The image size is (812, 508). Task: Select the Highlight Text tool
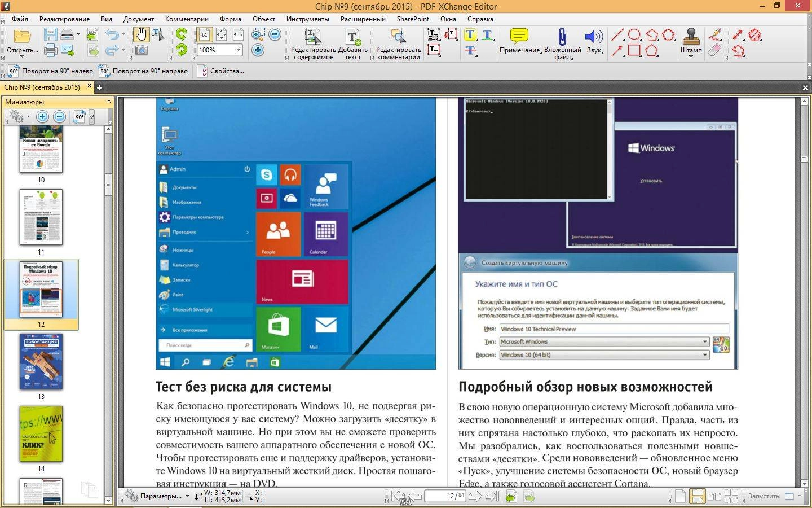click(x=470, y=35)
